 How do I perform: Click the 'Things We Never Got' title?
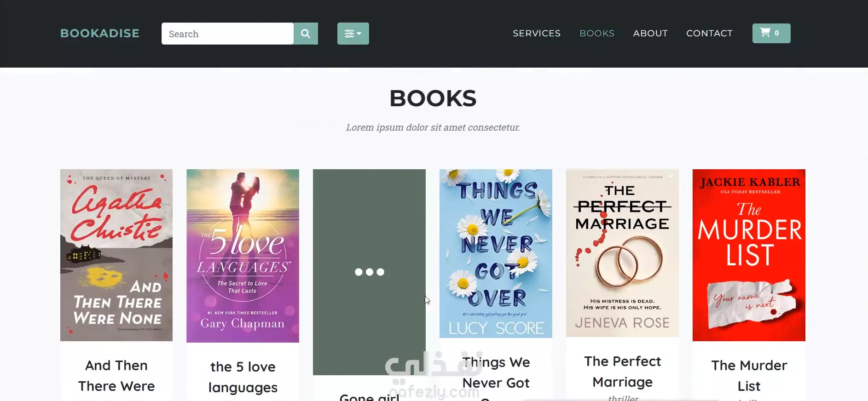496,372
